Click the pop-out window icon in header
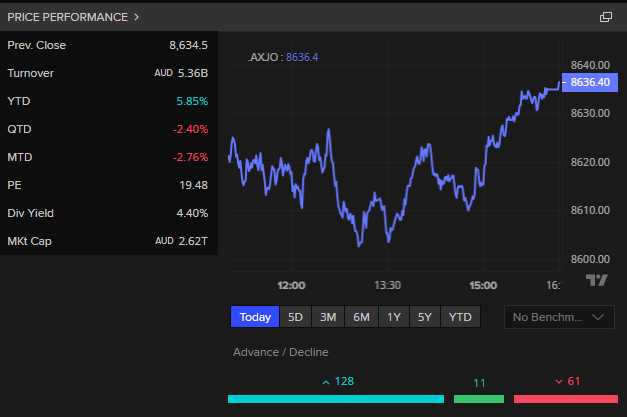The image size is (627, 417). point(605,17)
